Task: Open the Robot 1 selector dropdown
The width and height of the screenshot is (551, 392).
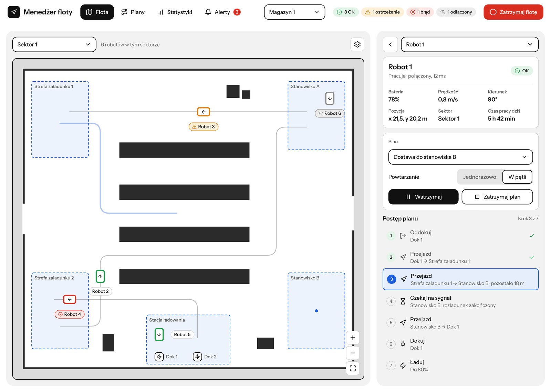Action: click(x=469, y=44)
